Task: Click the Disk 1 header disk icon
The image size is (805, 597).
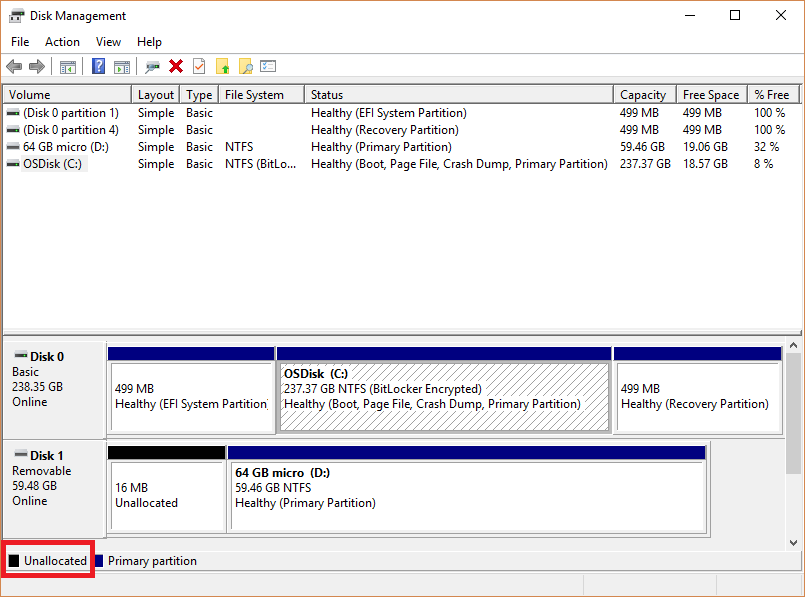Action: tap(21, 454)
